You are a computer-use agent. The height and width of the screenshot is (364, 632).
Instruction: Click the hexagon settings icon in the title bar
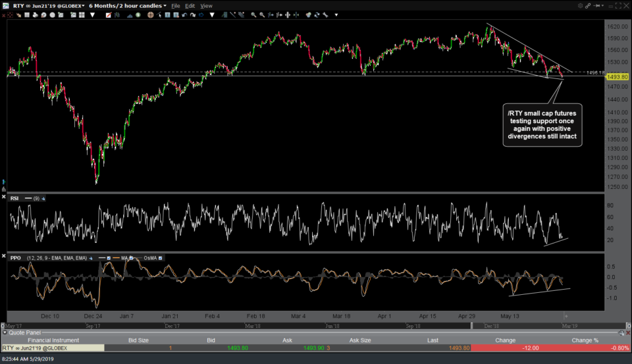[x=581, y=6]
